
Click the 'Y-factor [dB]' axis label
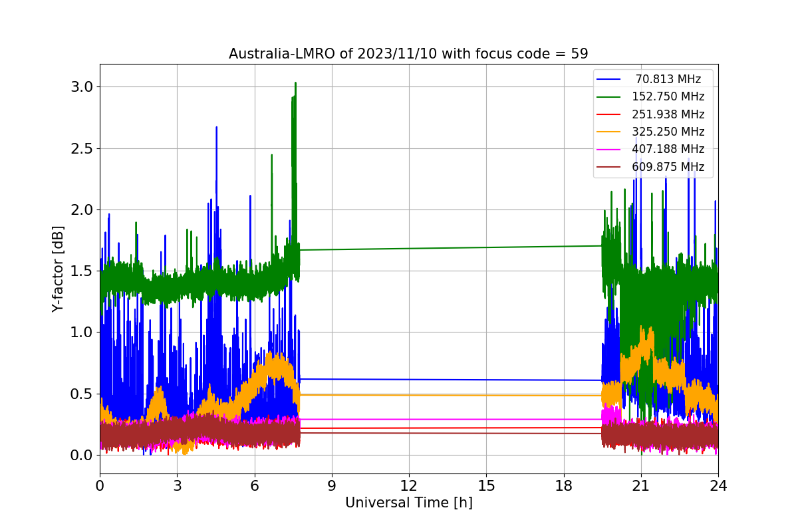[x=59, y=269]
